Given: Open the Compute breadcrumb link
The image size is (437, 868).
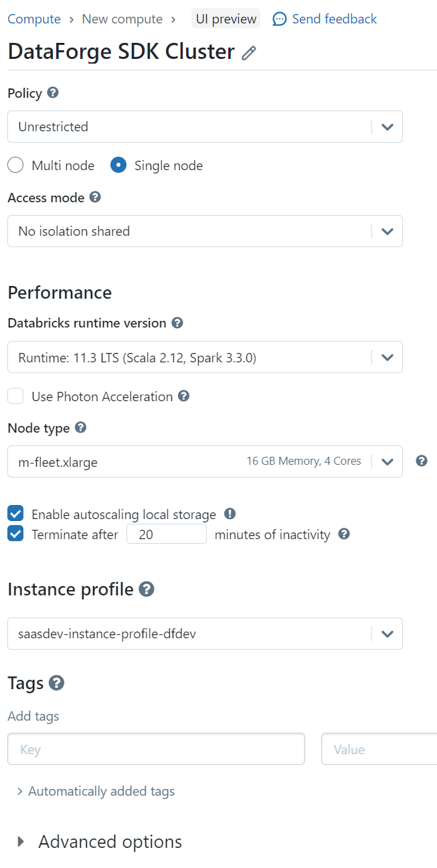Looking at the screenshot, I should [34, 19].
